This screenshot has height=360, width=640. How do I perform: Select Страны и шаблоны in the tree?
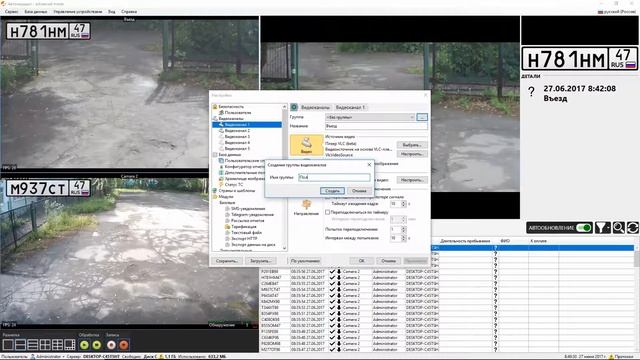(x=237, y=191)
